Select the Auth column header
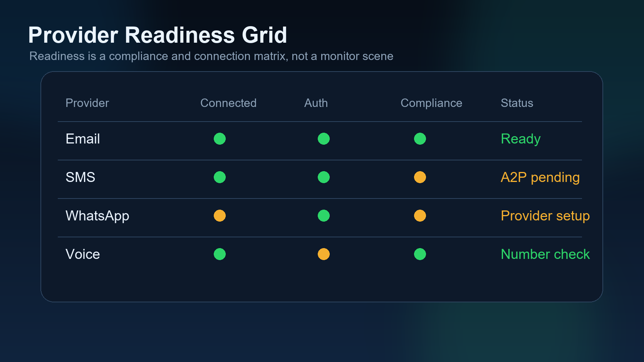644x362 pixels. [x=316, y=103]
